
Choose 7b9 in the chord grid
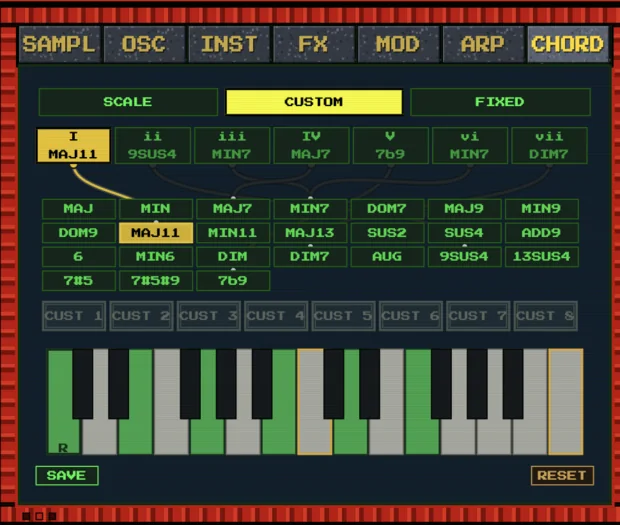point(233,281)
